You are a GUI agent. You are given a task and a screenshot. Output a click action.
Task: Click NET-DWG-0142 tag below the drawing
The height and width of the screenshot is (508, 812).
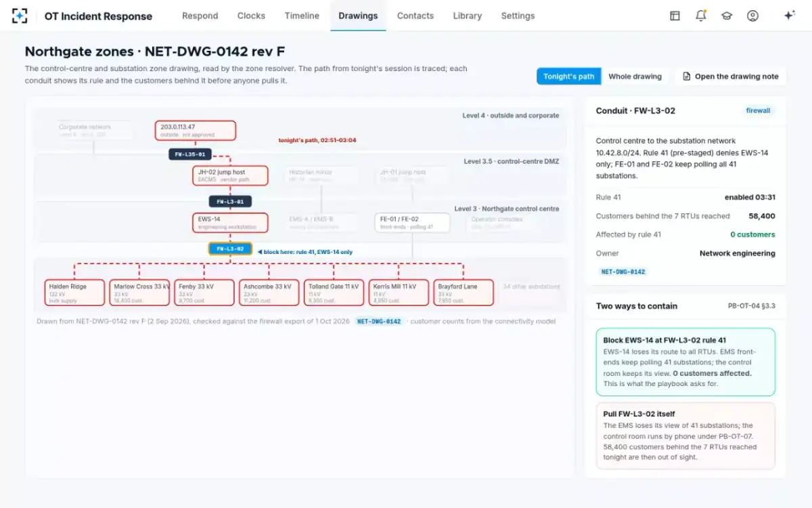379,321
